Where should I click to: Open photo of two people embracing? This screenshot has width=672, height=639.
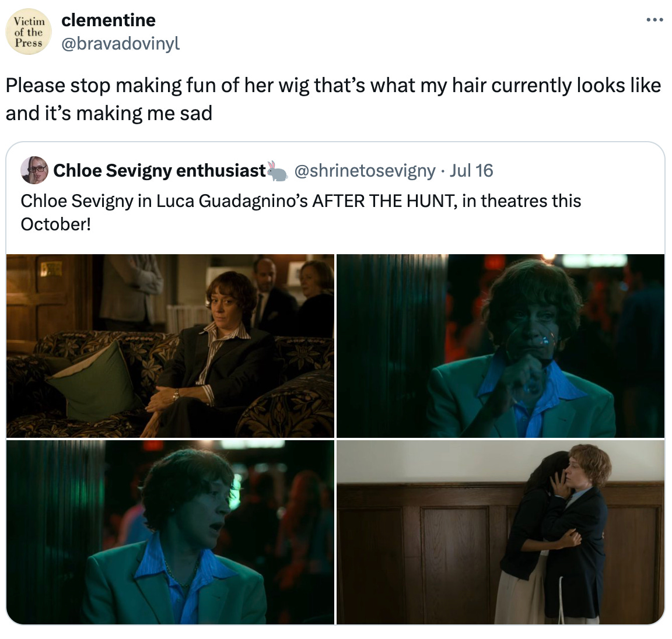click(500, 532)
